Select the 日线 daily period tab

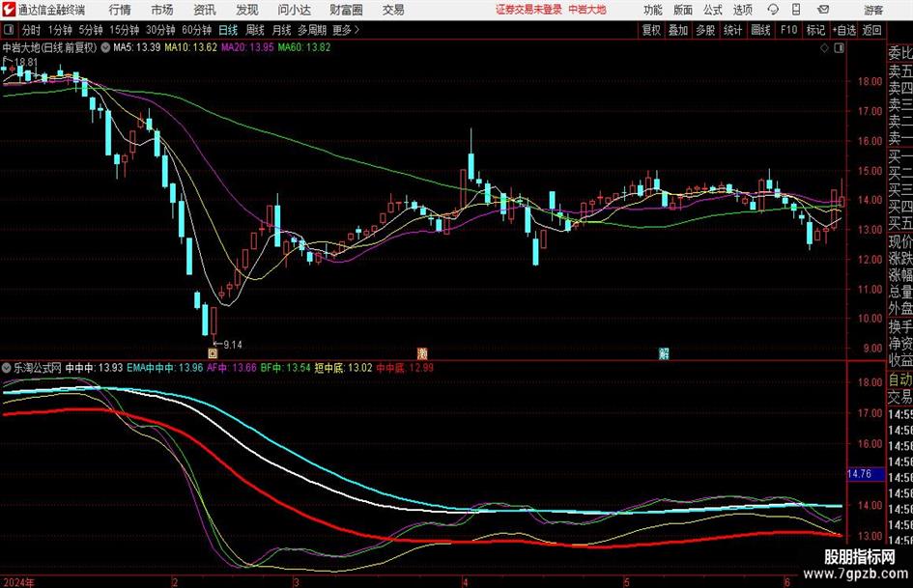click(228, 30)
